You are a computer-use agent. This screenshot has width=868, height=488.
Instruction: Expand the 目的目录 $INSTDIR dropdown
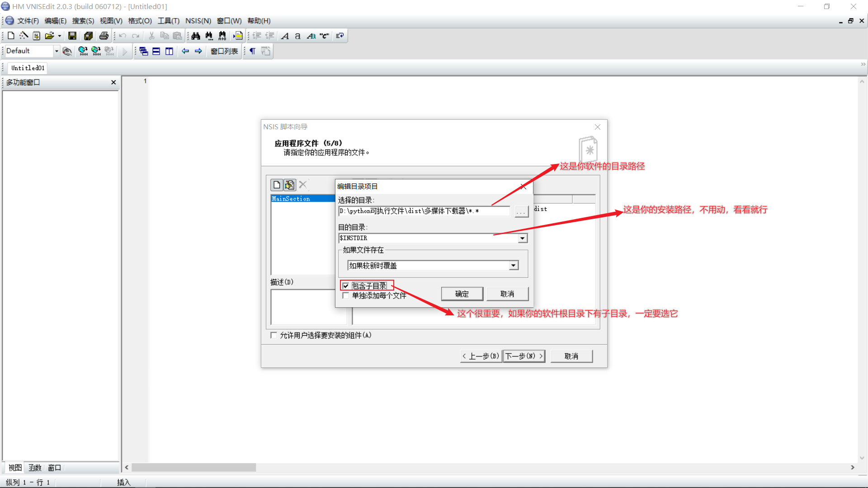[x=523, y=238]
